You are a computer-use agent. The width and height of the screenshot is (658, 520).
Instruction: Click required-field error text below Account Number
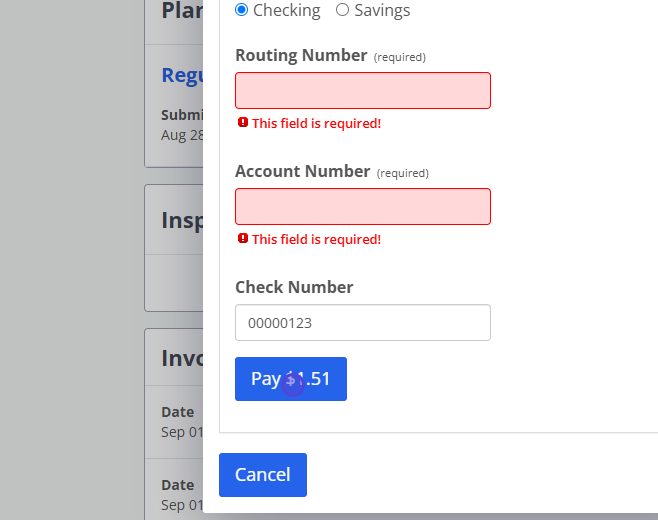[316, 239]
